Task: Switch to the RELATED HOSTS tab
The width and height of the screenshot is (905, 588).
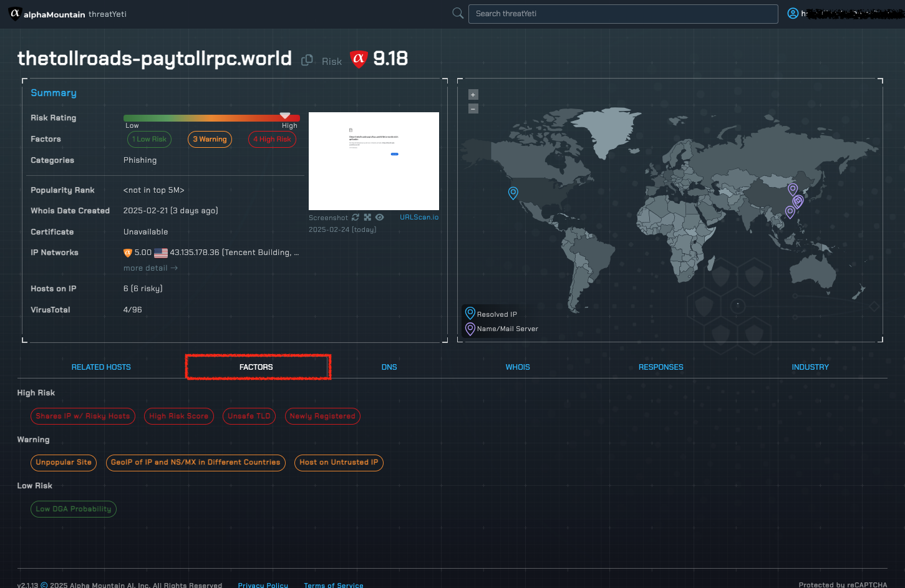Action: point(101,367)
